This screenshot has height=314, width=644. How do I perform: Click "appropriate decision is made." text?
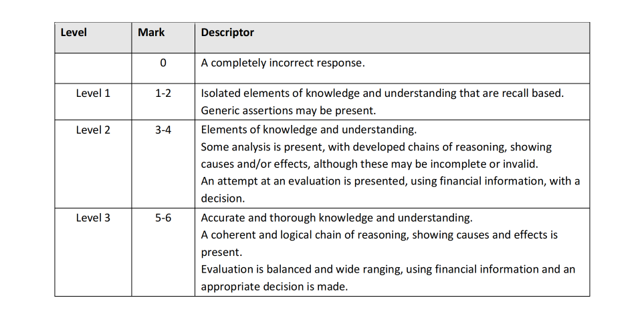274,286
